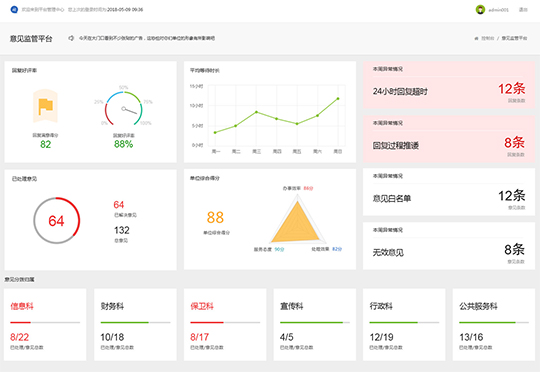
Task: Click the red 12条 count
Action: pyautogui.click(x=512, y=89)
